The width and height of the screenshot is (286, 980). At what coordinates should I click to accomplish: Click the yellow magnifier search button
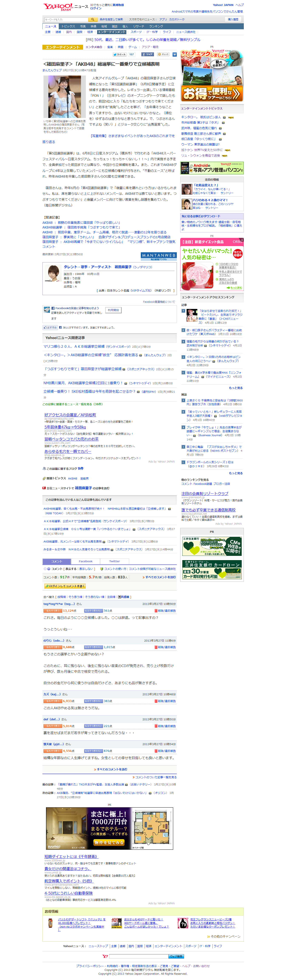[93, 19]
